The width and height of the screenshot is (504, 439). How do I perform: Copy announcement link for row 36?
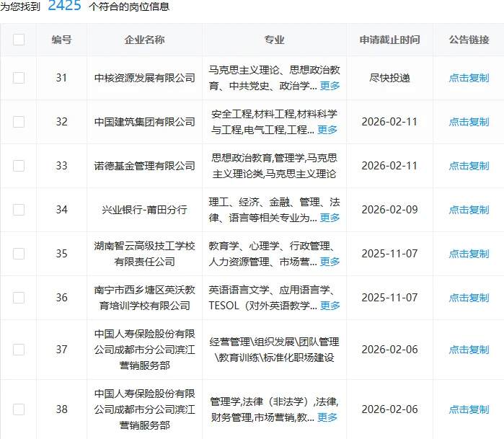(469, 298)
